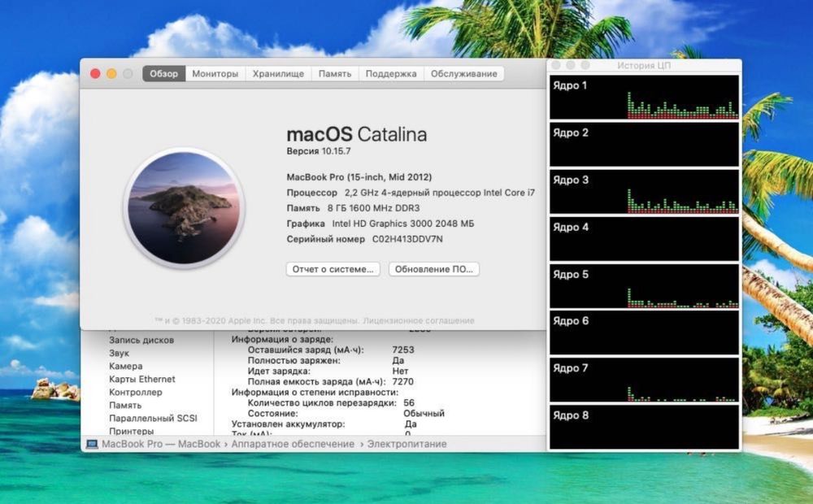
Task: Choose Камера in the System Report sidebar
Action: 125,366
